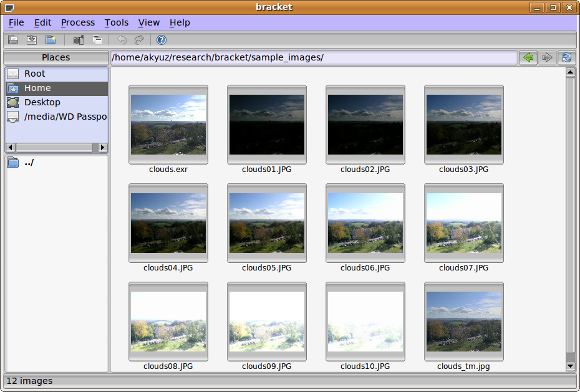Image resolution: width=580 pixels, height=392 pixels.
Task: Click the thumbnail pane scroll down arrow
Action: 571,366
